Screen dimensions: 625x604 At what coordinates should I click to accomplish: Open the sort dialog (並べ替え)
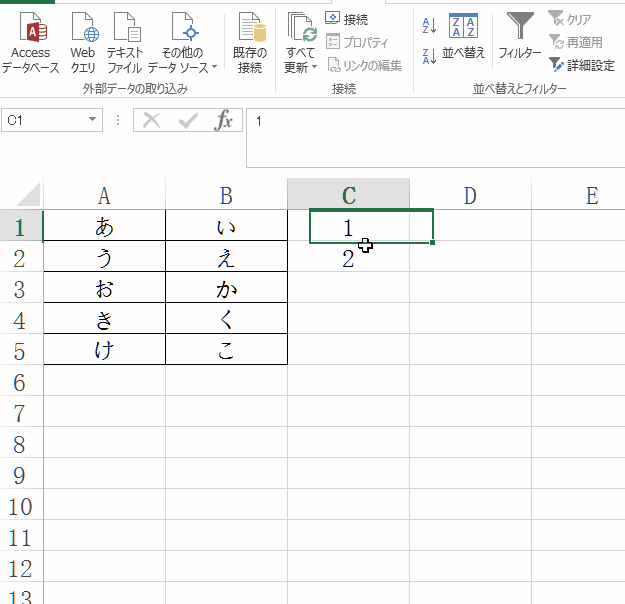coord(463,37)
